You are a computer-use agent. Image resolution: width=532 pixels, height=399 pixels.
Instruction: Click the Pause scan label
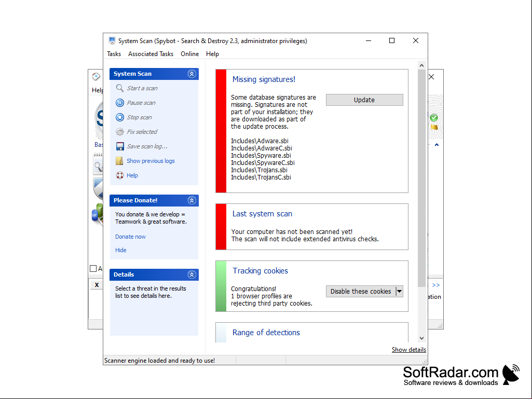tap(141, 103)
